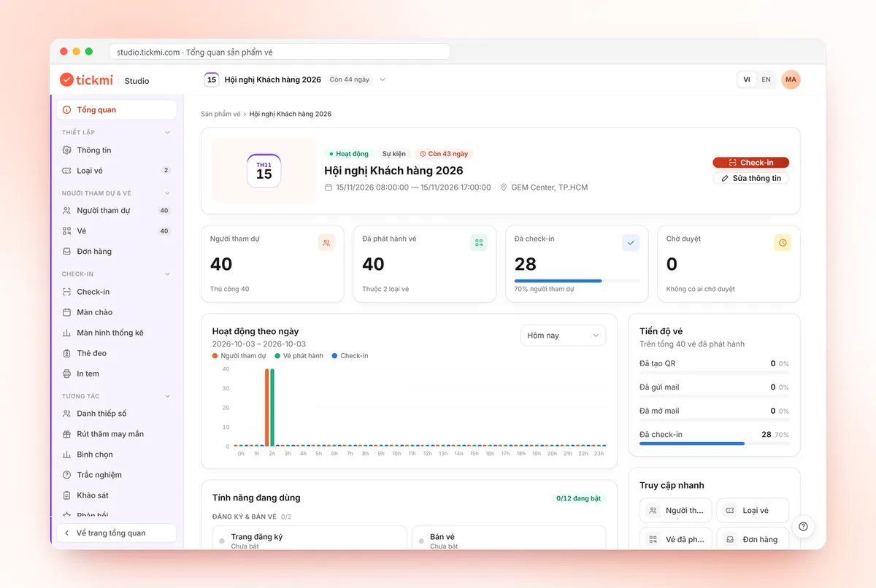The height and width of the screenshot is (588, 876).
Task: Collapse the THIẾT LẬP sidebar section
Action: point(167,132)
